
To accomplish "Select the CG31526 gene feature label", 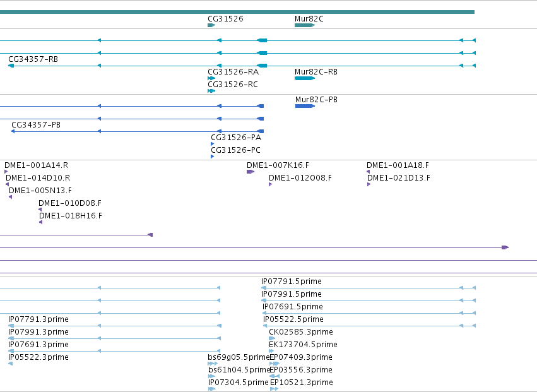I will pos(225,19).
